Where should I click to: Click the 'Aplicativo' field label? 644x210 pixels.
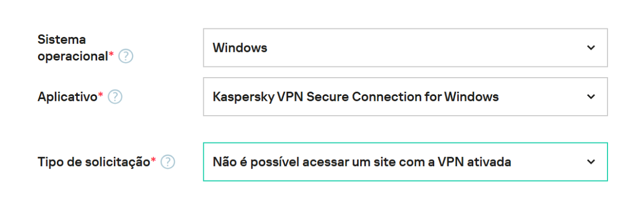68,97
